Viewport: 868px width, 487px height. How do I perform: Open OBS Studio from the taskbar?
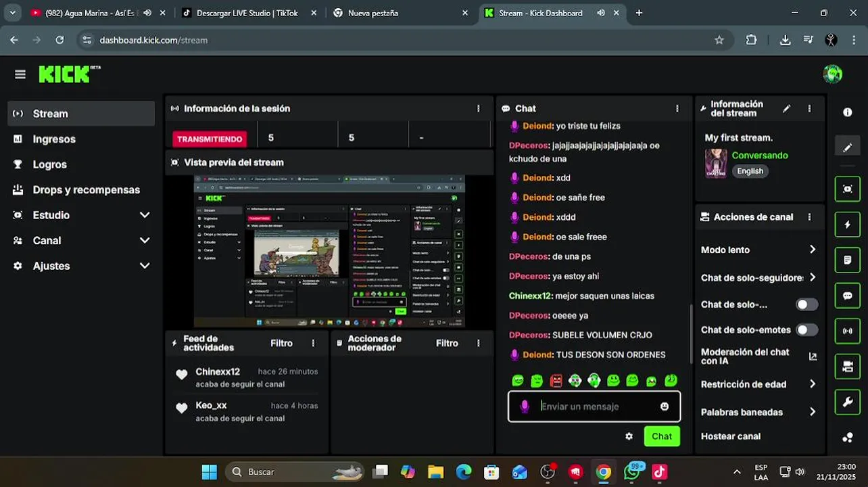point(548,472)
